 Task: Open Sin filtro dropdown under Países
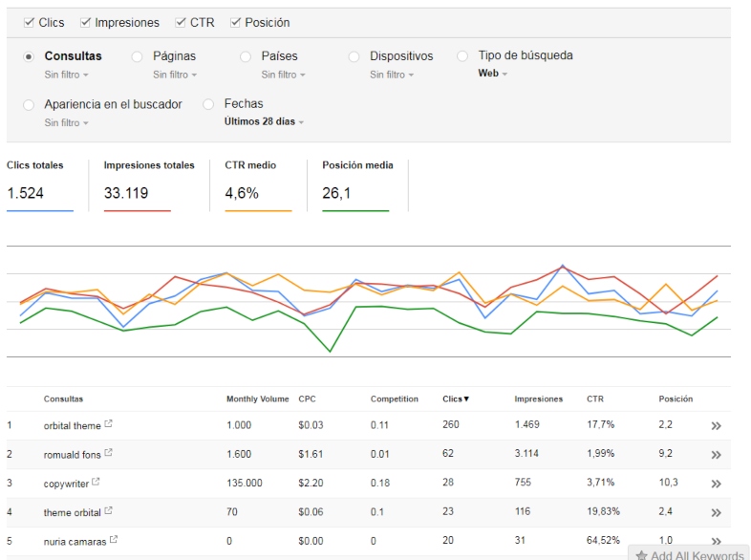[x=283, y=75]
